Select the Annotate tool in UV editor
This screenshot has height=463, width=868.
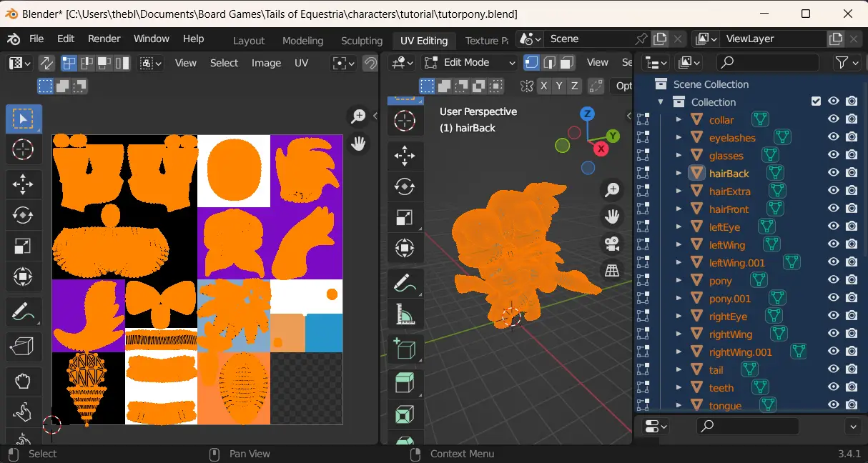[24, 312]
